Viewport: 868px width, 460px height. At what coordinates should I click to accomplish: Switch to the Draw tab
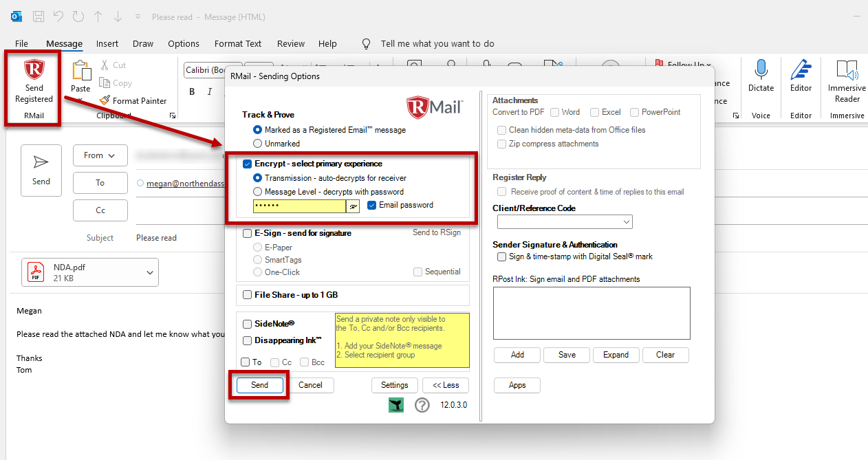(143, 43)
